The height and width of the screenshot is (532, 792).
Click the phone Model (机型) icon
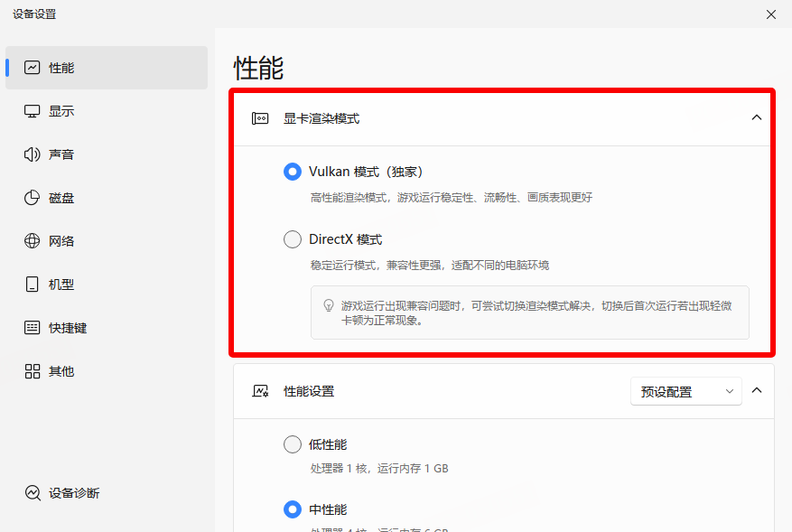click(33, 285)
